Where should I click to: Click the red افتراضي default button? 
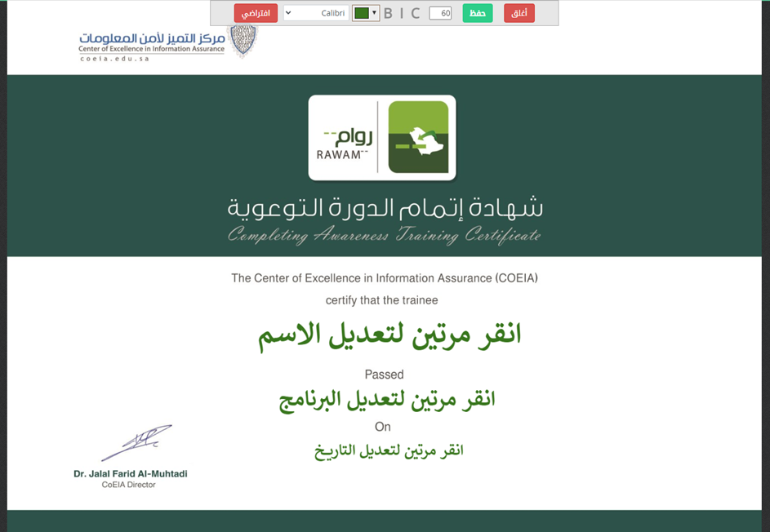point(256,13)
